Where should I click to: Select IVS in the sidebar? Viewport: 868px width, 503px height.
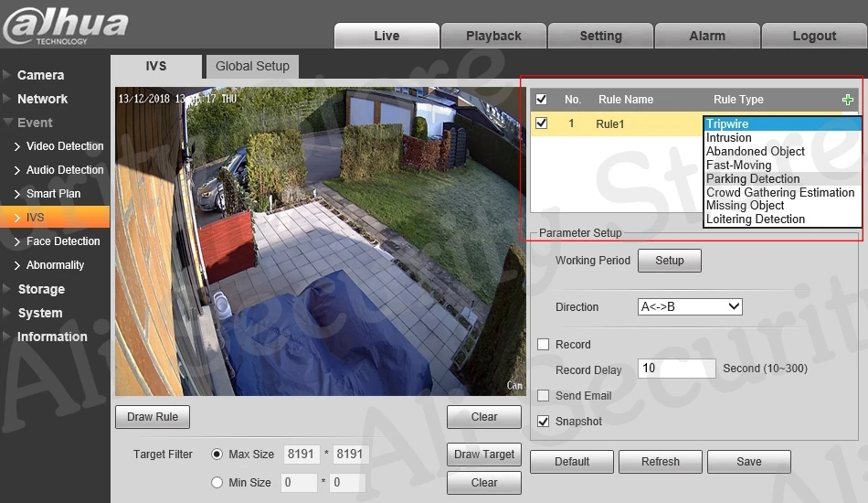54,217
